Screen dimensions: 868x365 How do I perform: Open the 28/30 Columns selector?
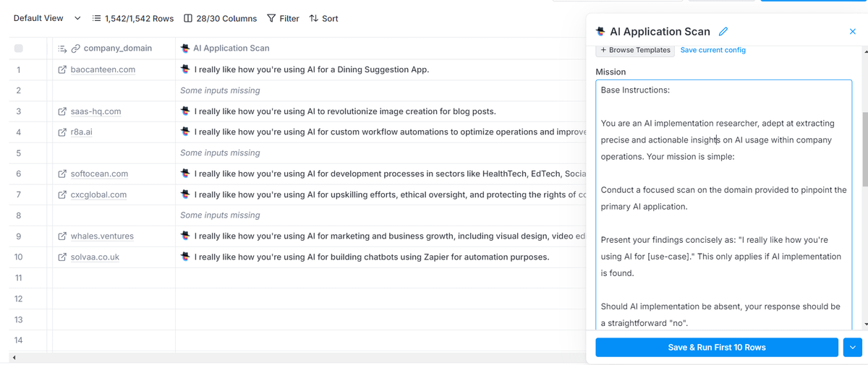(x=220, y=19)
